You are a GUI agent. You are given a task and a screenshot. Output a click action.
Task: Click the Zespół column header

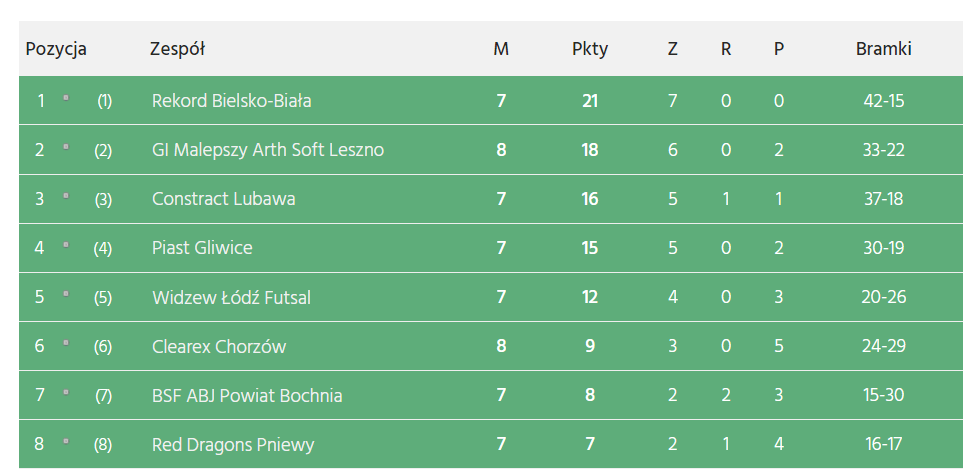[177, 49]
